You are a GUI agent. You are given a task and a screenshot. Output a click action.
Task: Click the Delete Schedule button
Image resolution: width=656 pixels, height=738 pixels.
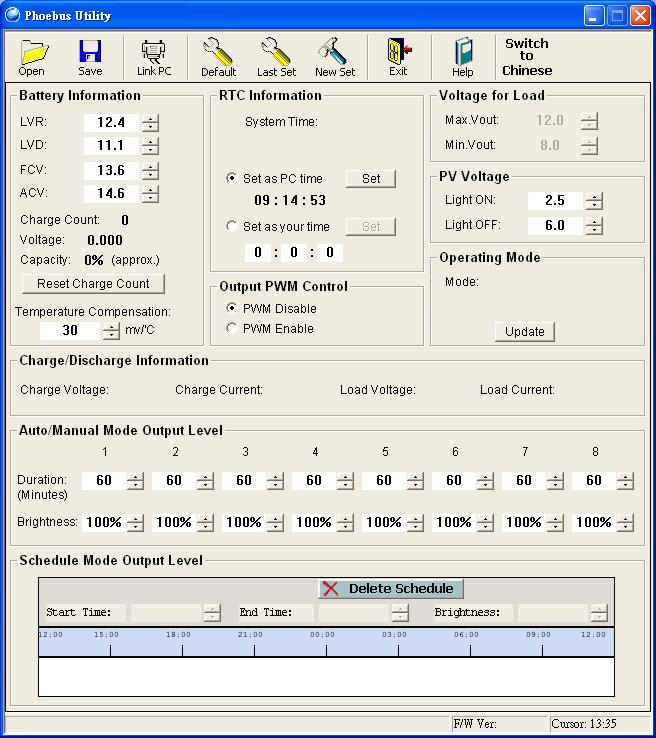click(x=391, y=589)
